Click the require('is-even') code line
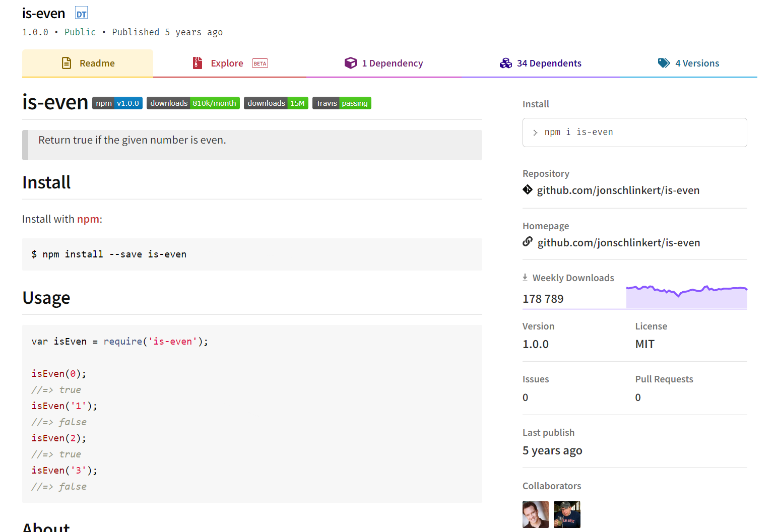Image resolution: width=777 pixels, height=532 pixels. click(120, 342)
